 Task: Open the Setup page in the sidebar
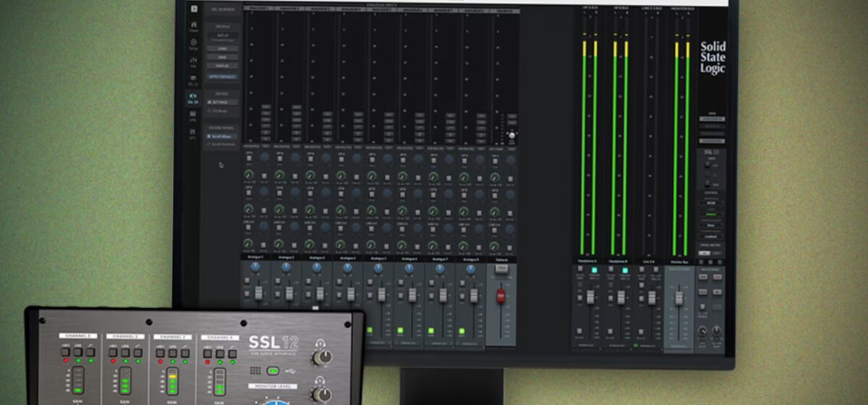194,43
